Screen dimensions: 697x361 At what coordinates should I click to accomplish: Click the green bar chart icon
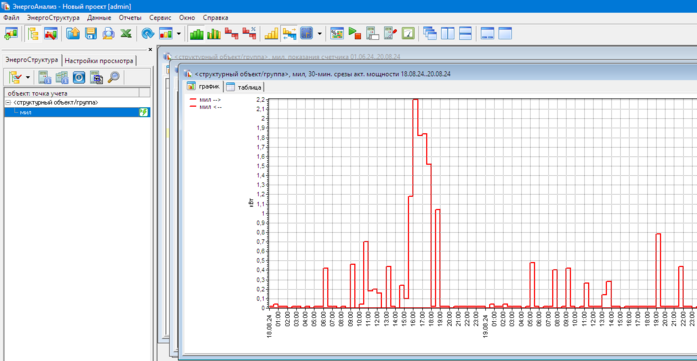click(196, 33)
